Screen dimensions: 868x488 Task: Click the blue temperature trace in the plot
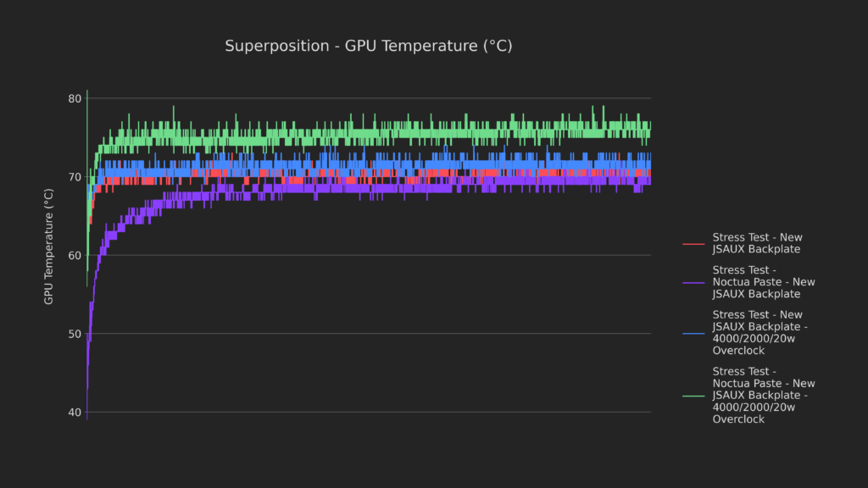[339, 163]
